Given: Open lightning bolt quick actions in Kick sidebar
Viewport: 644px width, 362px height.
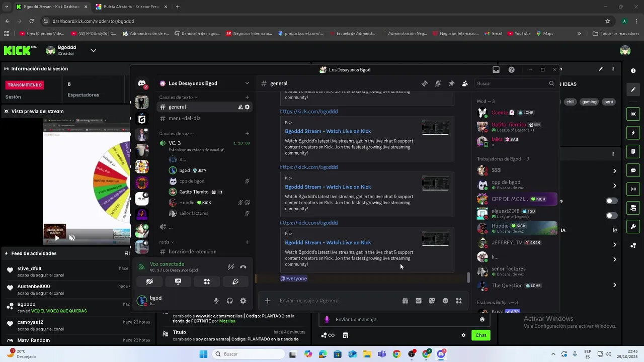Looking at the screenshot, I should (633, 133).
